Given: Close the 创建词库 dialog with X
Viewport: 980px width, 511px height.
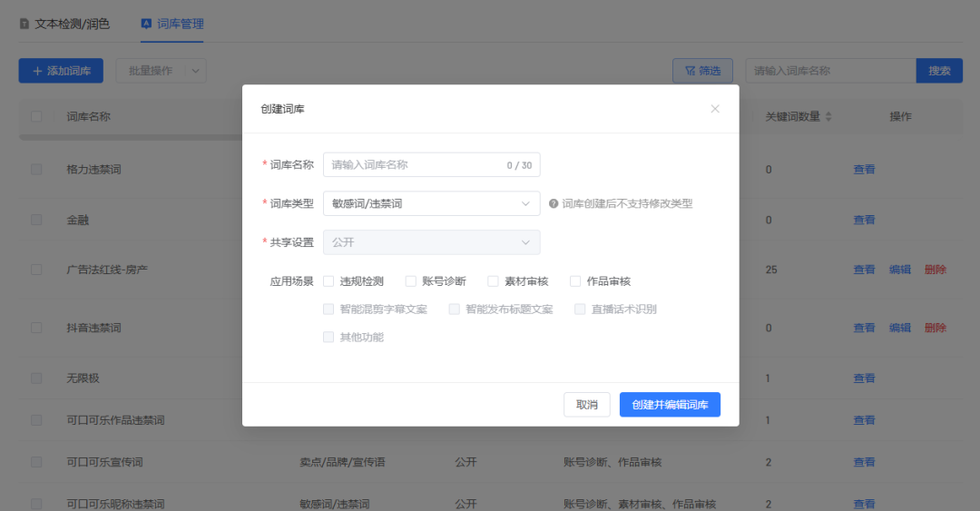Looking at the screenshot, I should click(x=715, y=109).
